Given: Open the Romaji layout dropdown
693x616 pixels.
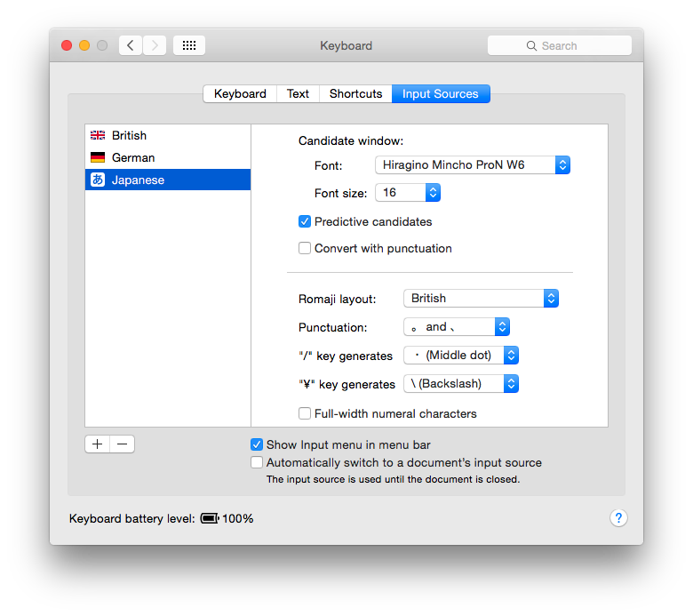Looking at the screenshot, I should [x=481, y=298].
